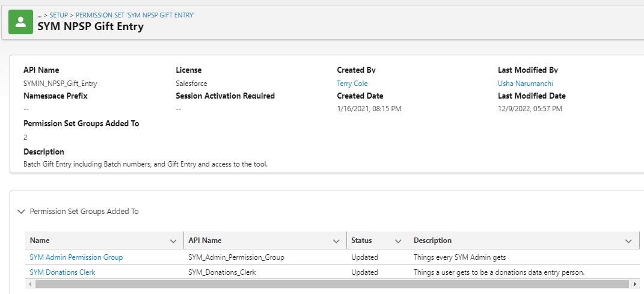Open Permission Set 'SYM NPSP Gift Entry' breadcrumb

pyautogui.click(x=135, y=15)
